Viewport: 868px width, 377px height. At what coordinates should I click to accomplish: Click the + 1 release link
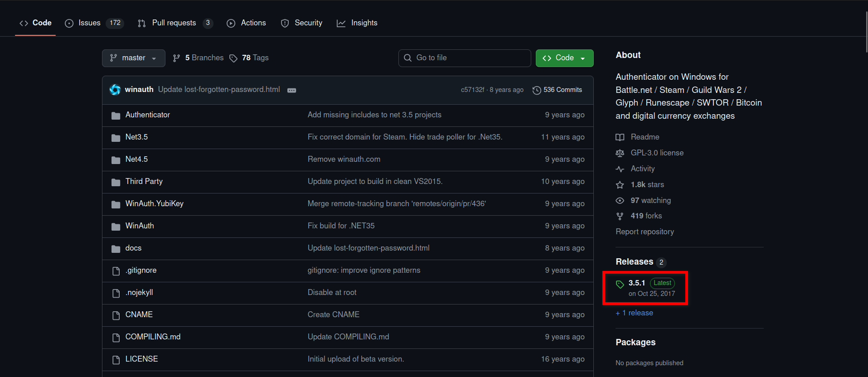pyautogui.click(x=634, y=313)
